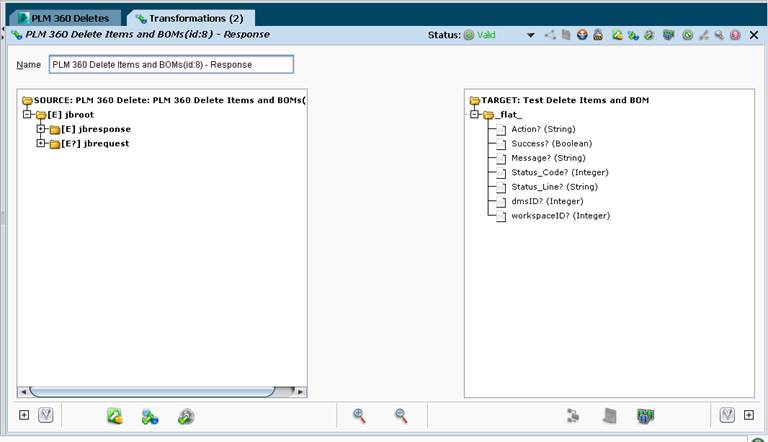Click the source pane script V icon
The image size is (768, 442).
click(46, 416)
